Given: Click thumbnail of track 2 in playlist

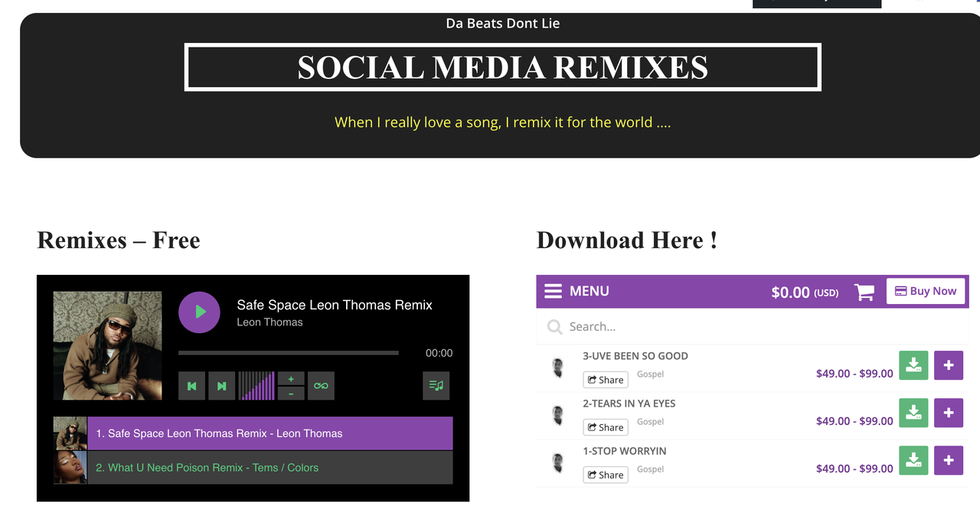Looking at the screenshot, I should tap(70, 467).
